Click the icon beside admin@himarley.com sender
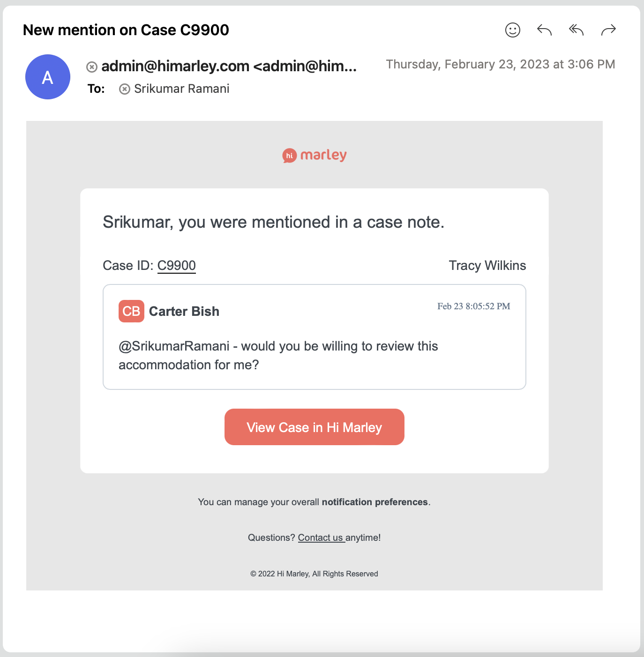Viewport: 644px width, 657px height. pos(92,67)
